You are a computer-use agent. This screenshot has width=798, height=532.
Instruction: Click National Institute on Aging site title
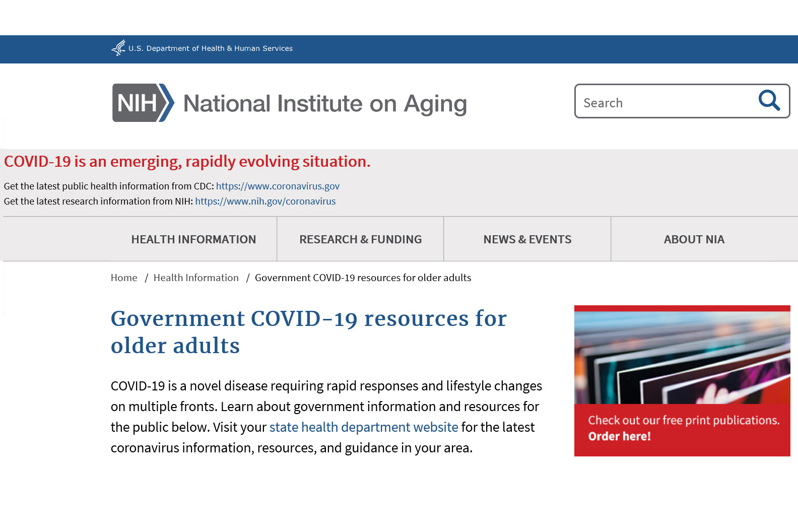325,104
